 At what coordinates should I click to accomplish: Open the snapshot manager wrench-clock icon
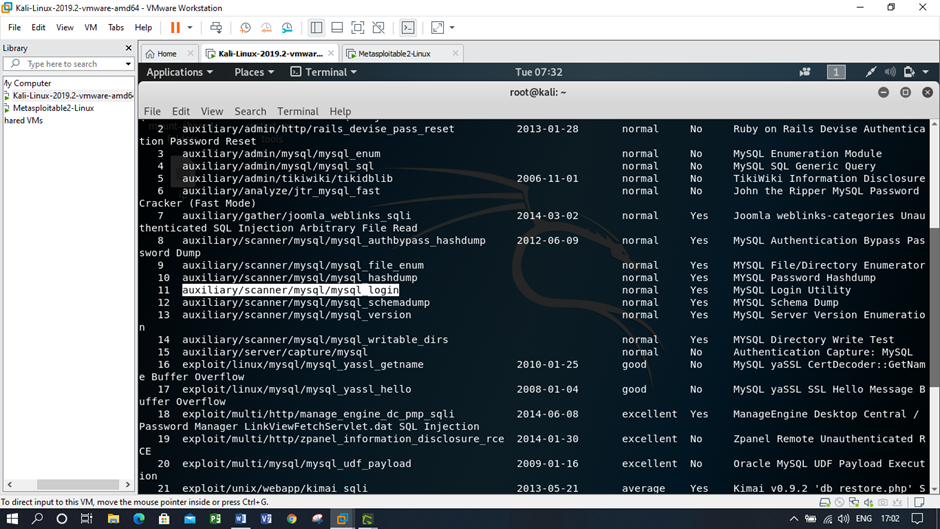pos(287,28)
